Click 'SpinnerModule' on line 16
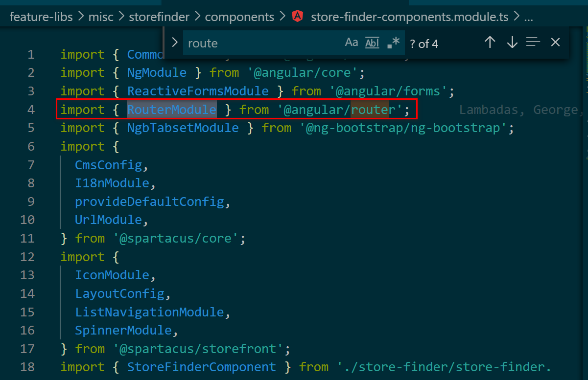The image size is (588, 380). (123, 331)
